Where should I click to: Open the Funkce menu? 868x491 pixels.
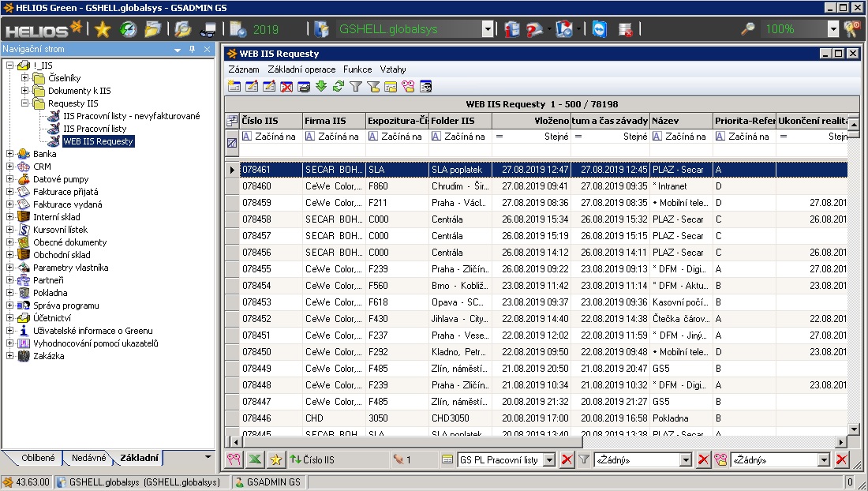coord(357,69)
